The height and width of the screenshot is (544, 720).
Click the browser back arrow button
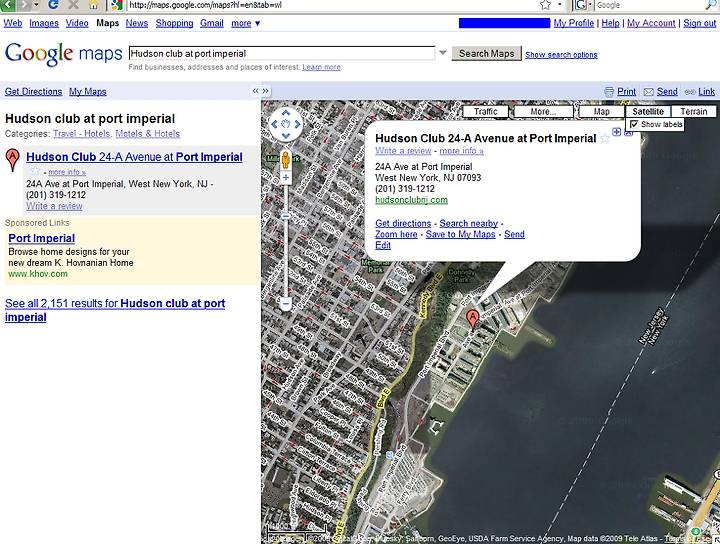tap(8, 5)
